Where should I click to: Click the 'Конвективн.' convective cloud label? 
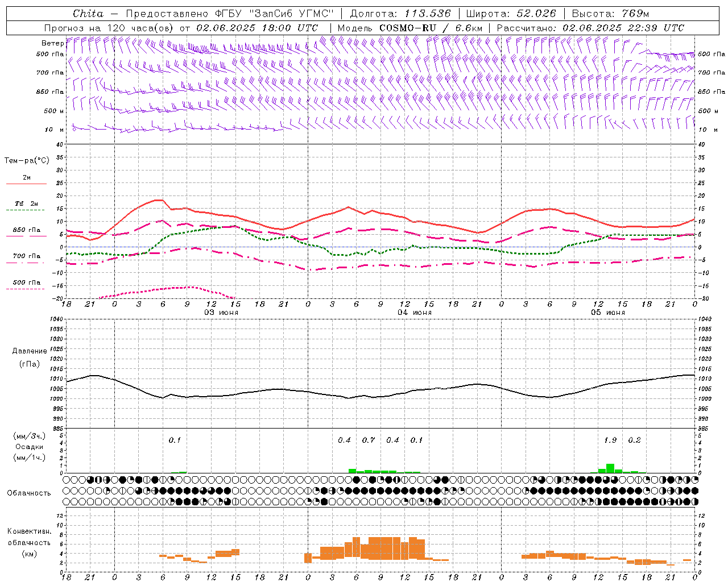click(x=30, y=531)
